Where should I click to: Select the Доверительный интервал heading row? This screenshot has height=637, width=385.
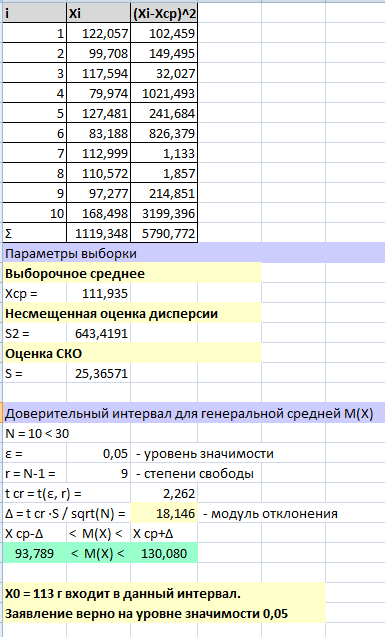(x=194, y=413)
